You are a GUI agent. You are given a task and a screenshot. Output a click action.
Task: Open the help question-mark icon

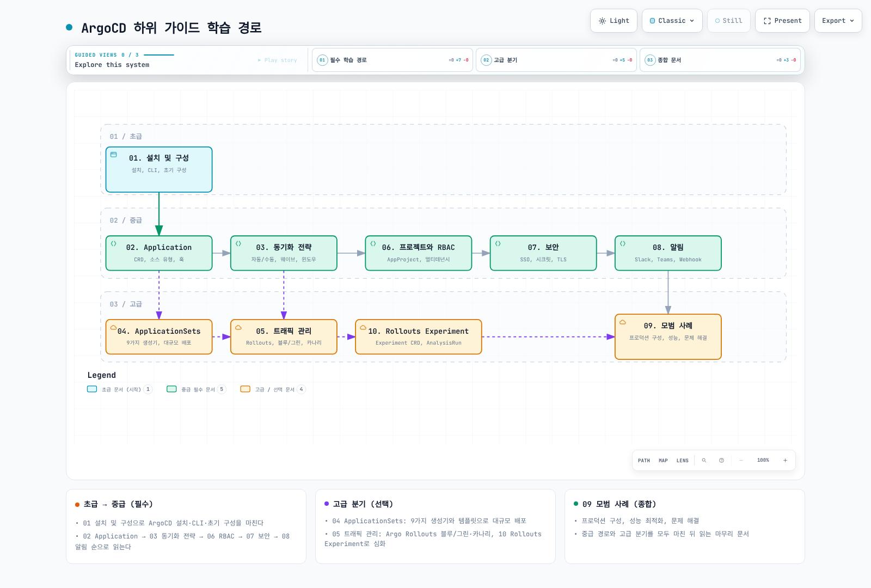pos(721,461)
